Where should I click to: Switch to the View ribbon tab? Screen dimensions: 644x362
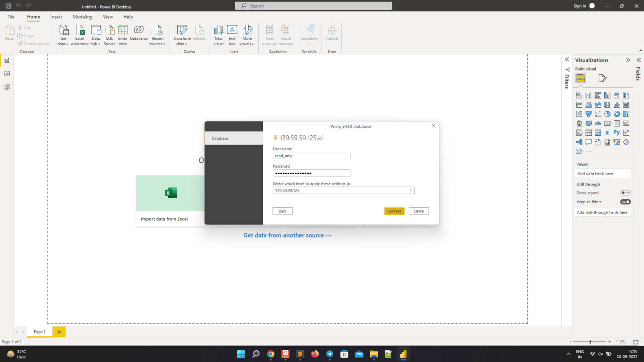[108, 17]
